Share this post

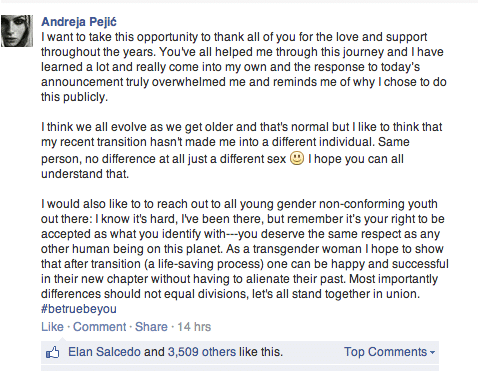point(151,327)
